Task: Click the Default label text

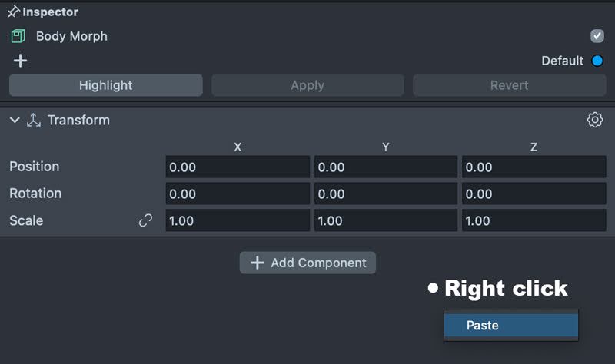Action: [x=562, y=61]
